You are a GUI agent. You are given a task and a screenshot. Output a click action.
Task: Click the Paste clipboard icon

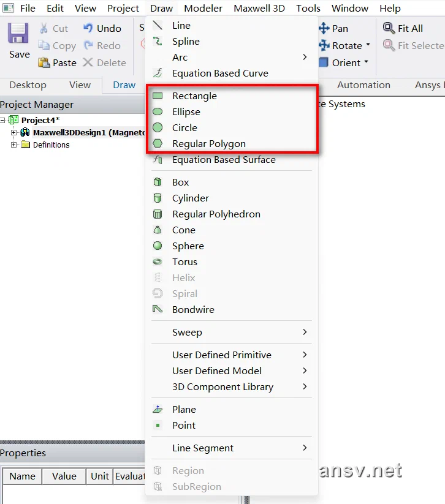(x=44, y=62)
